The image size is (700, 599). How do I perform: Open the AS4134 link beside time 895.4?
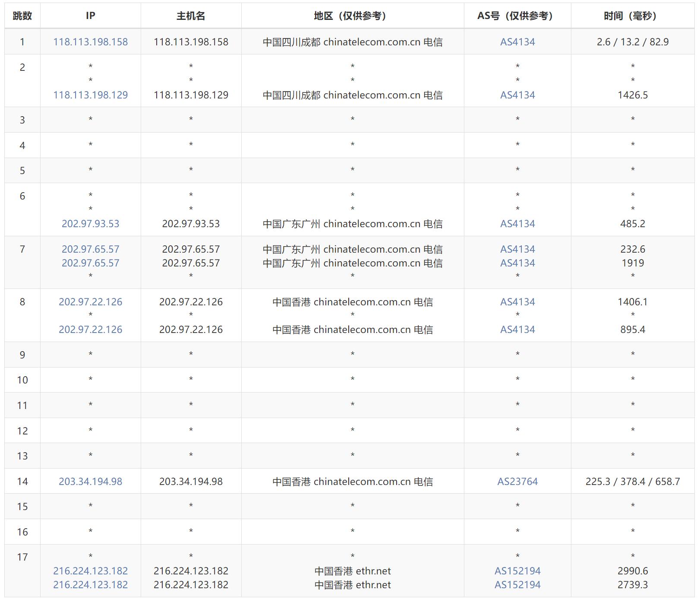(x=517, y=330)
